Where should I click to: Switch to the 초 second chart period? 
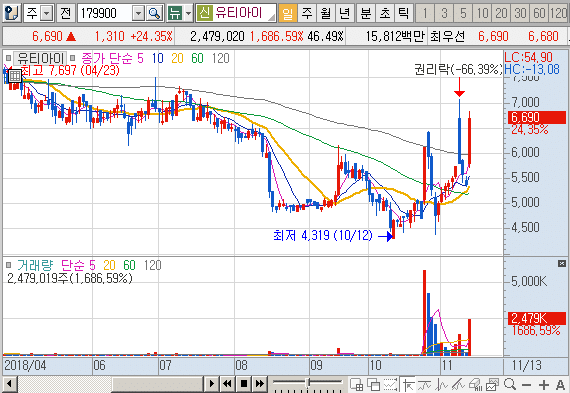[x=384, y=13]
